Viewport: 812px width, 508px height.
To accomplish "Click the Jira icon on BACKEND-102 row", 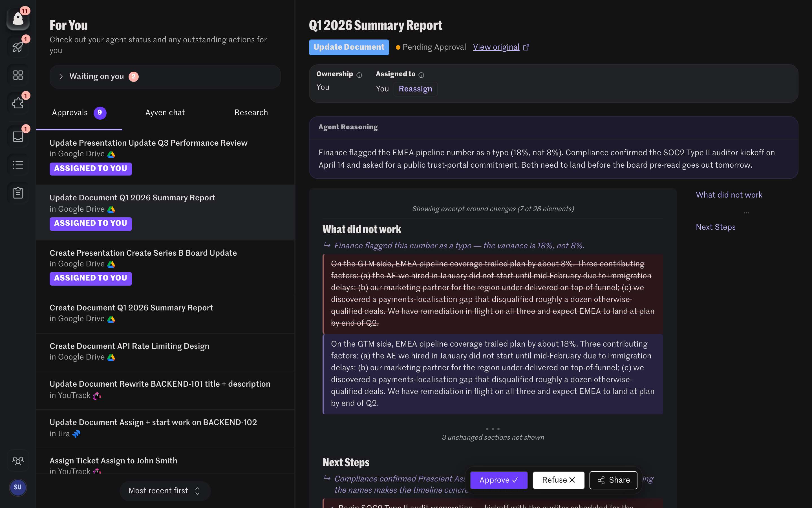I will [76, 434].
